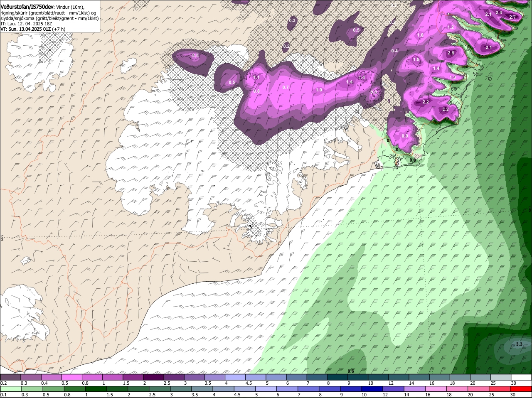Click the 1.1 snowfall value label
This screenshot has height=398, width=532.
pyautogui.click(x=256, y=77)
